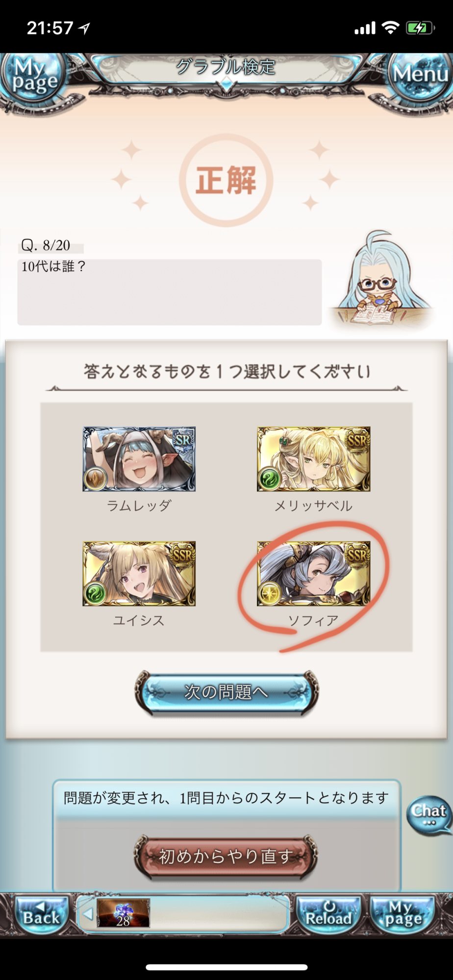This screenshot has width=453, height=980.
Task: Click the earth element icon on ラムレッダ
Action: [x=95, y=479]
